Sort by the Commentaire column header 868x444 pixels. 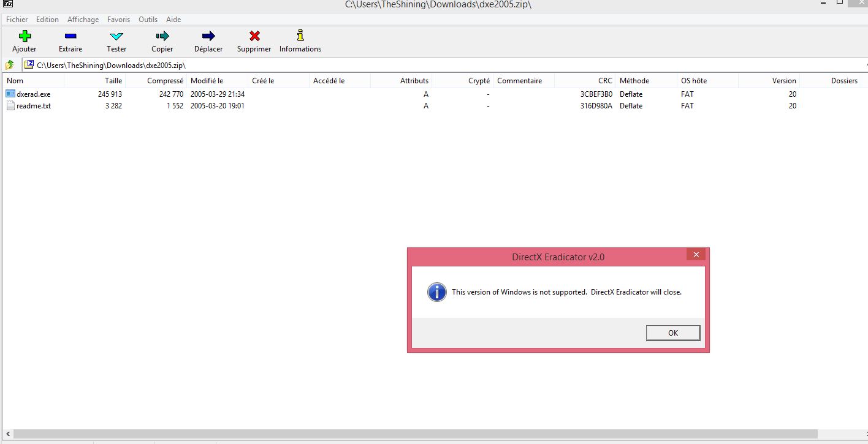pos(524,81)
